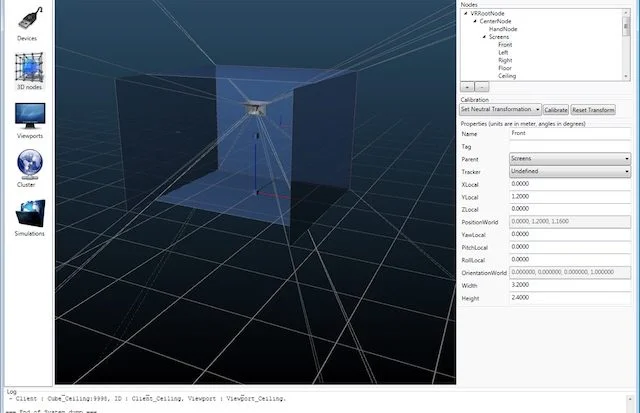The width and height of the screenshot is (640, 413).
Task: Open the Cluster globe icon
Action: point(29,164)
